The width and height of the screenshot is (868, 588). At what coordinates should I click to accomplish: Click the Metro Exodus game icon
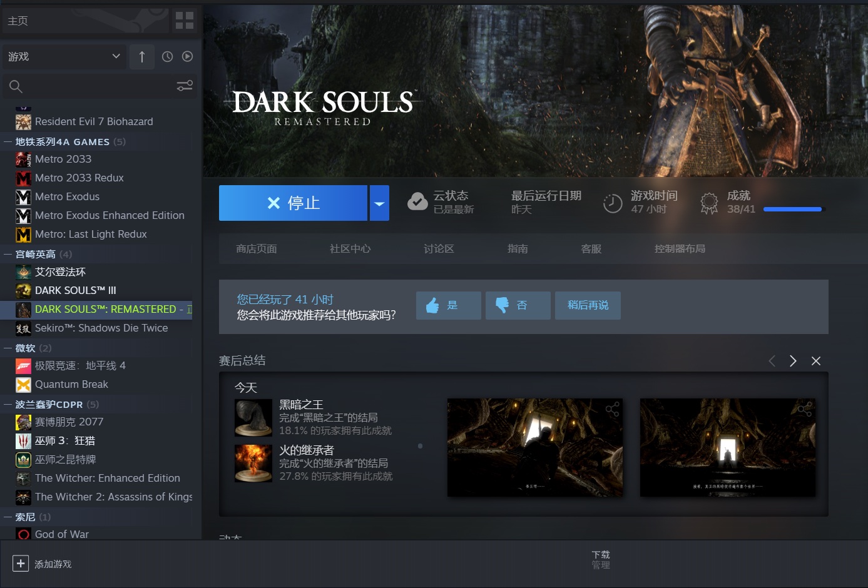(x=23, y=196)
